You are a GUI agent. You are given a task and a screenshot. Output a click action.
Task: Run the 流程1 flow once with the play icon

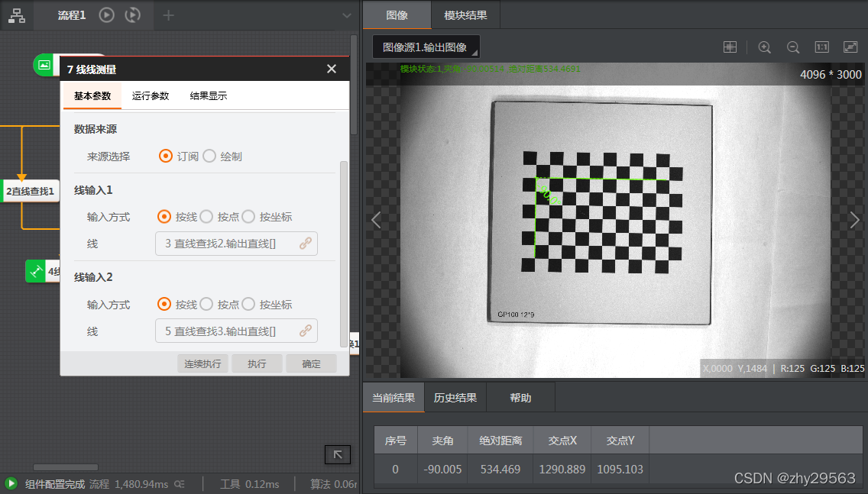[x=106, y=15]
